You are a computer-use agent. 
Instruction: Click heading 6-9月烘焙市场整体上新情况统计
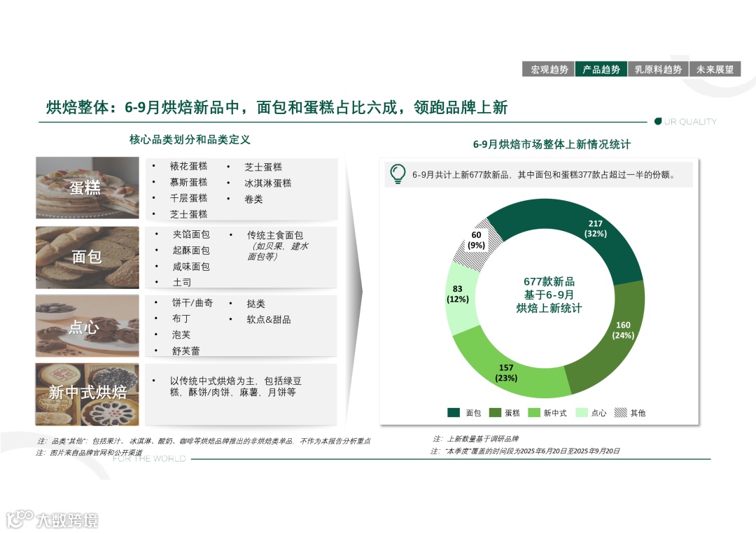(552, 144)
